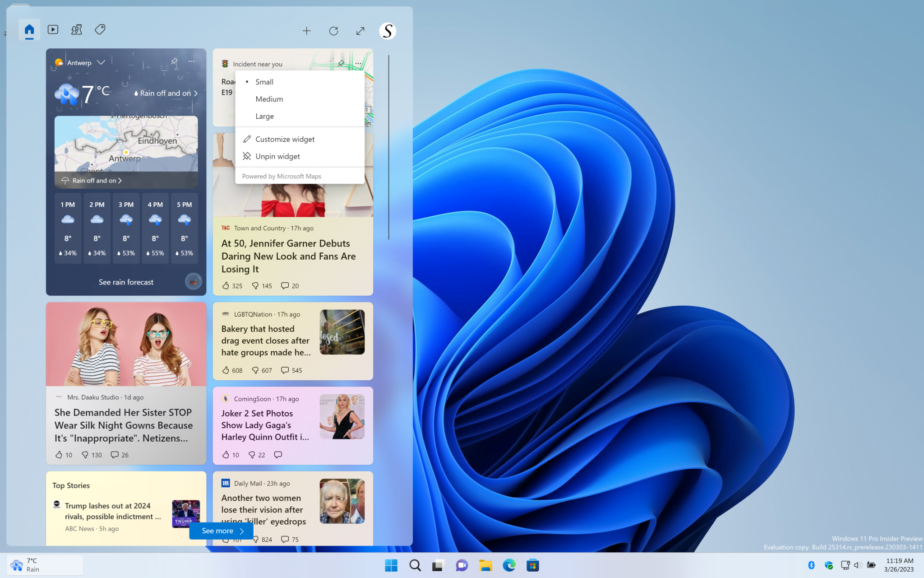
Task: Launch Microsoft Edge from the taskbar
Action: (x=509, y=565)
